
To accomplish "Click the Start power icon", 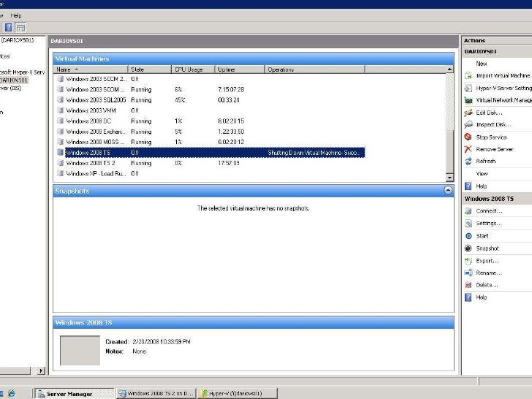I will coord(468,236).
